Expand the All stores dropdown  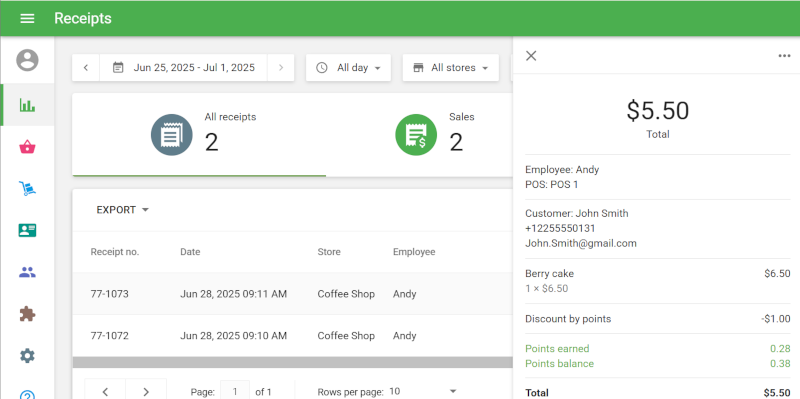click(x=451, y=67)
